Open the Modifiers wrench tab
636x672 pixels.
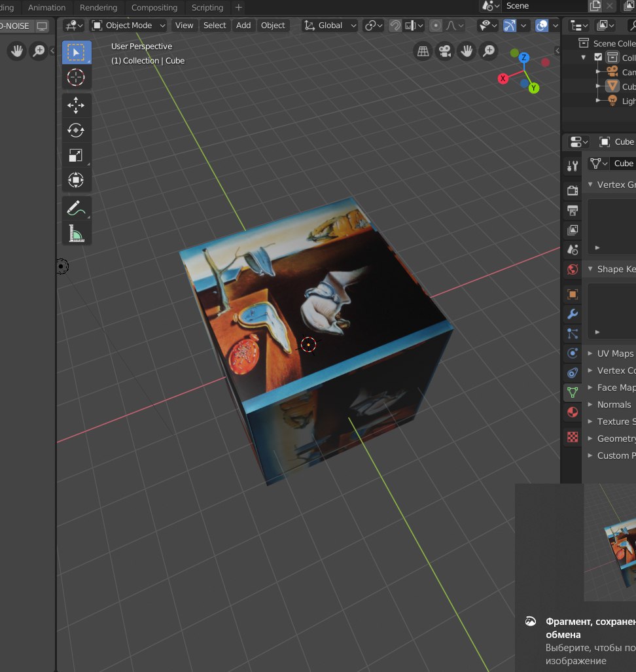coord(573,313)
